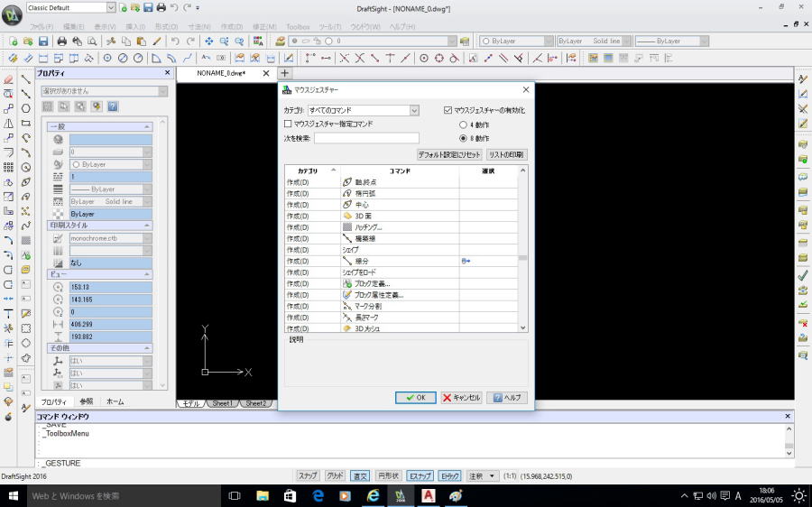Toggle the 円形状 status bar button

point(388,476)
